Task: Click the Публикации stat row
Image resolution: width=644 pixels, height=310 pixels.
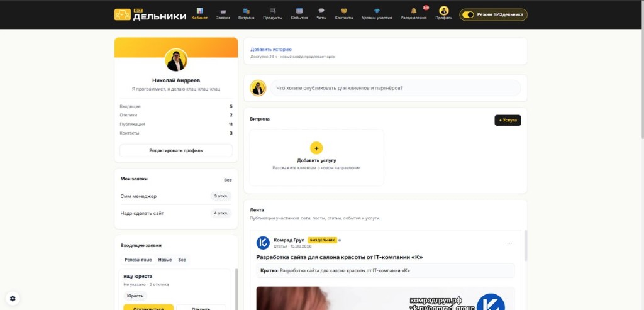Action: point(176,124)
